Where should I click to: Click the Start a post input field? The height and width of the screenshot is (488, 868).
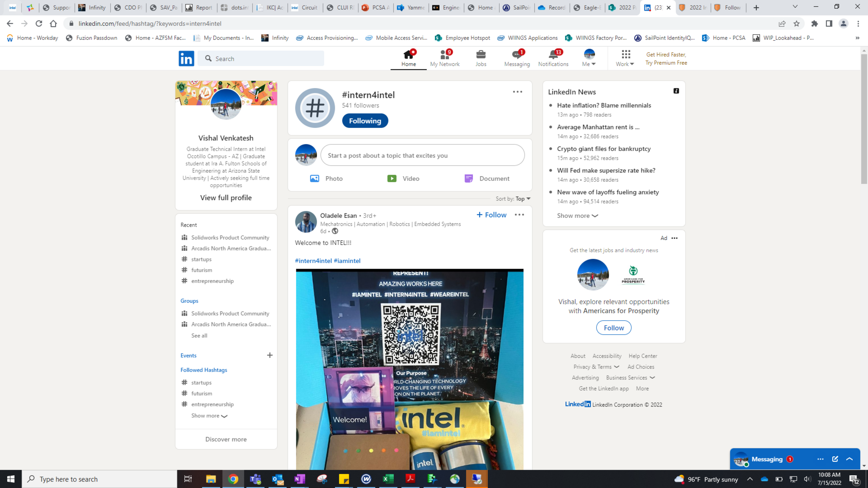click(x=422, y=155)
